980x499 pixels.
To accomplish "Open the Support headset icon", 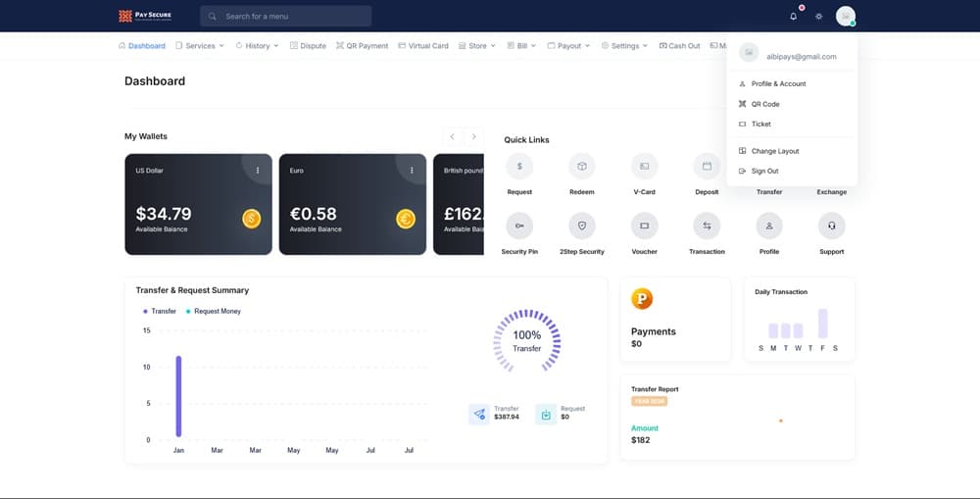I will pyautogui.click(x=831, y=225).
